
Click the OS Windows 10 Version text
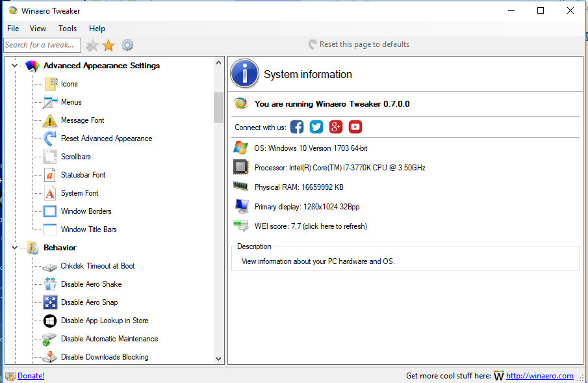pyautogui.click(x=311, y=148)
